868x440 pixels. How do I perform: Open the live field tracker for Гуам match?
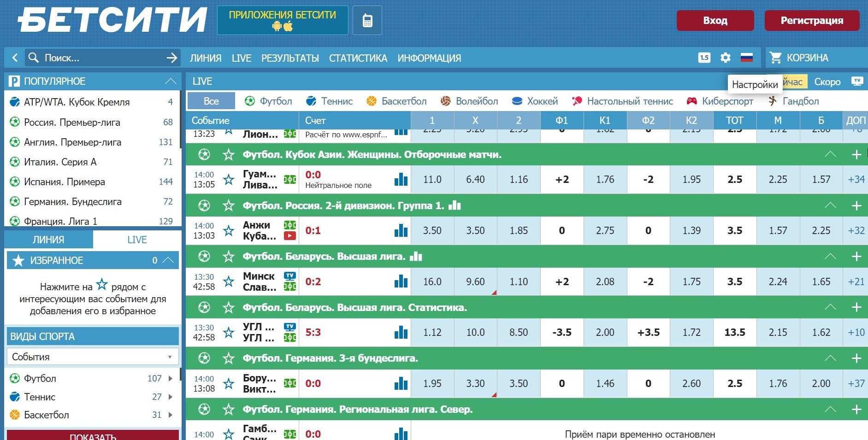pyautogui.click(x=290, y=179)
